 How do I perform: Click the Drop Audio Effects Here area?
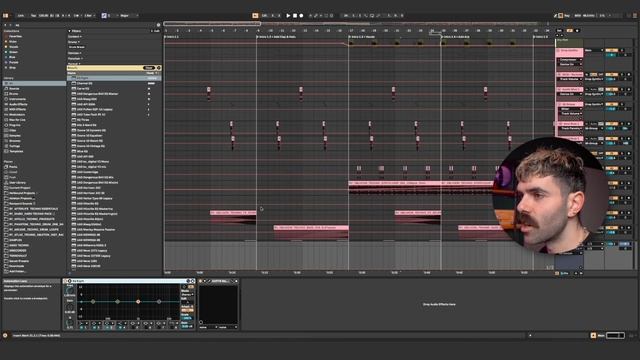[439, 304]
